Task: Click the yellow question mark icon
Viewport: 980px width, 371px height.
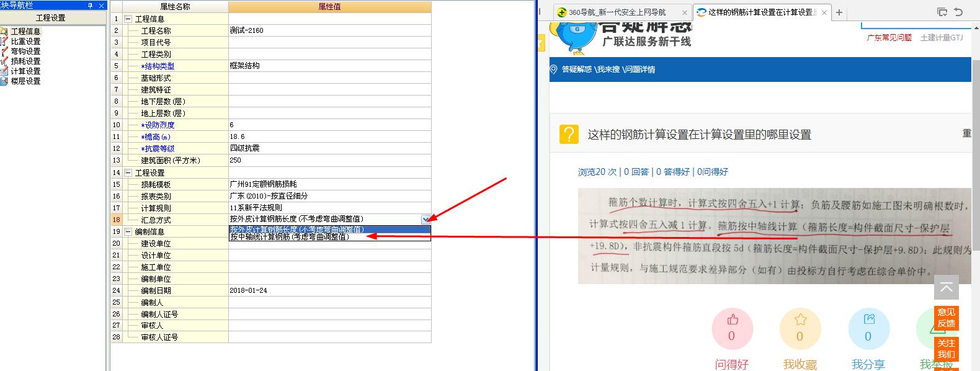Action: [569, 135]
